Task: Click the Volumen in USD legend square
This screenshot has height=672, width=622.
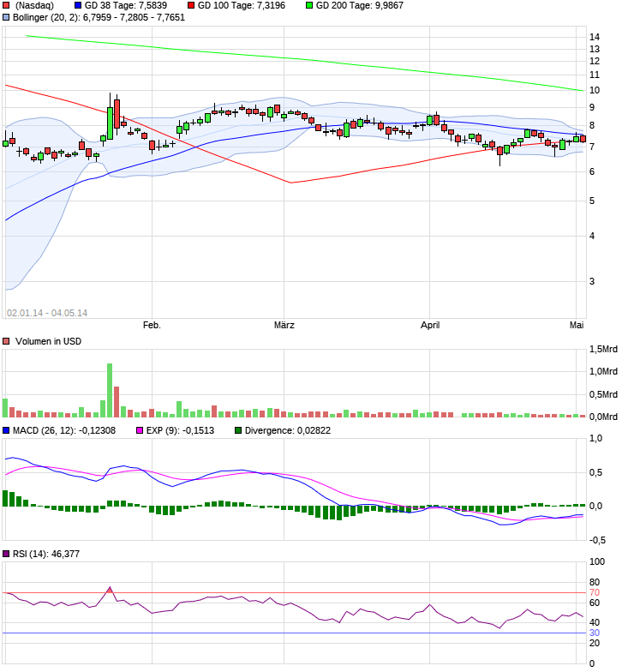Action: (x=6, y=341)
